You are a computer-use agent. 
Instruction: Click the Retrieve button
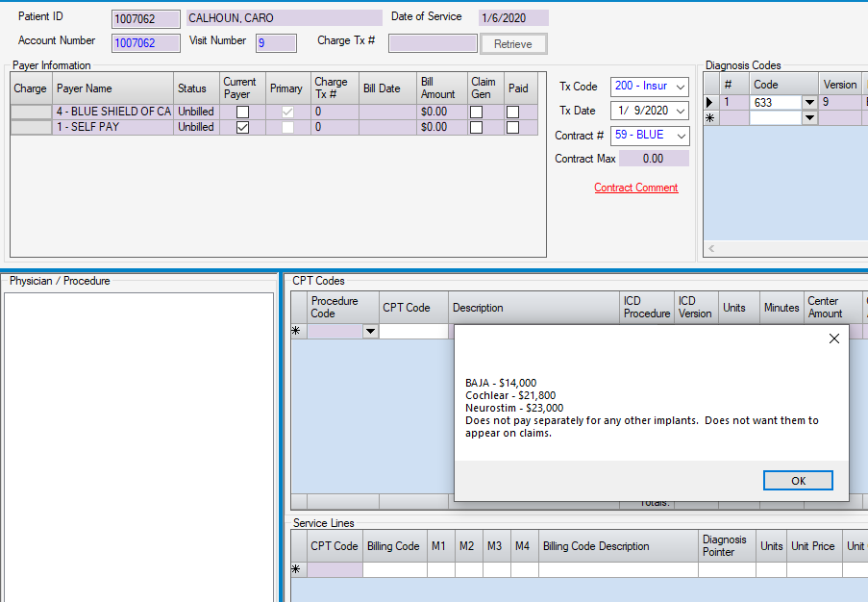coord(513,44)
